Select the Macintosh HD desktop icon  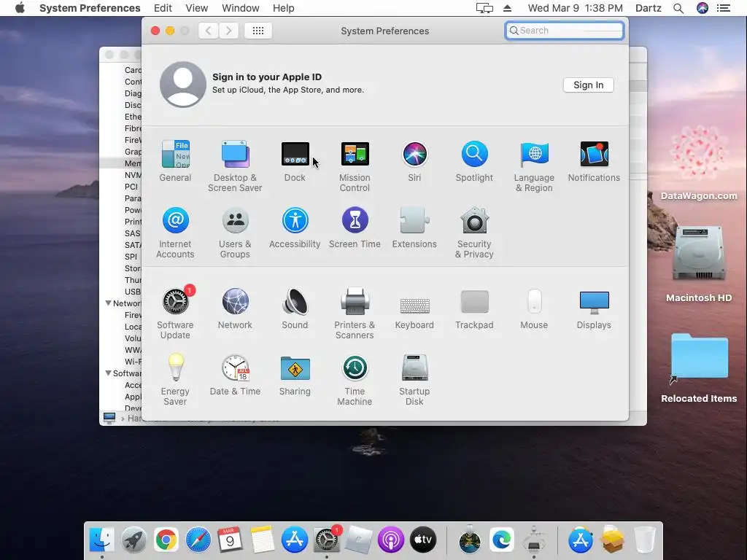tap(699, 265)
